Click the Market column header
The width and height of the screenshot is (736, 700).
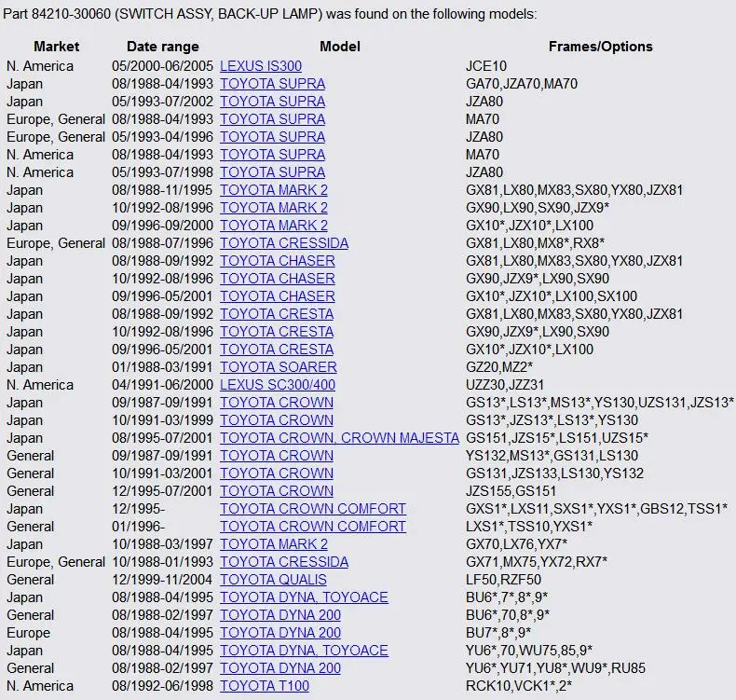coord(56,47)
